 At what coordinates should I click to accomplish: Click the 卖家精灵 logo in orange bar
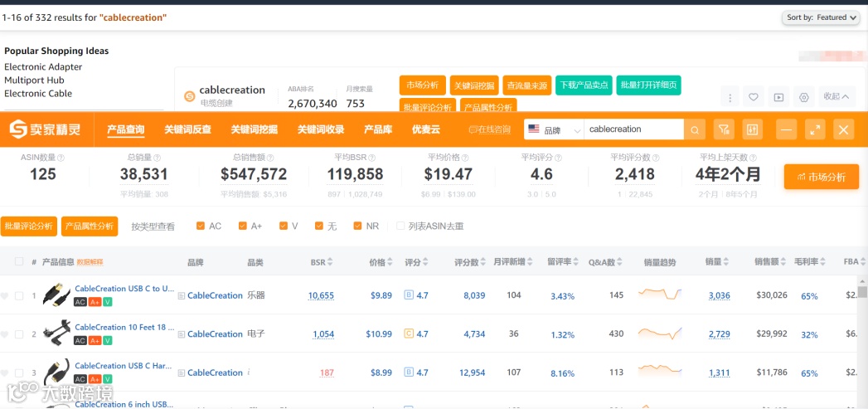[45, 129]
